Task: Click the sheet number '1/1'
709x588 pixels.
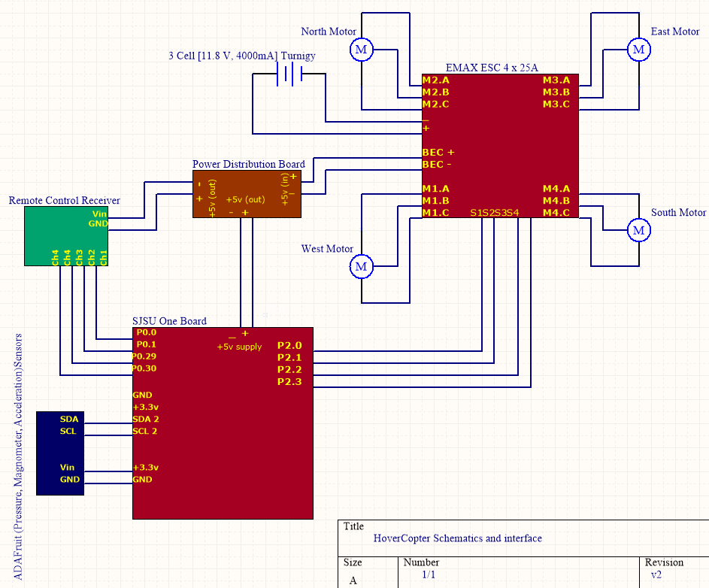Action: [429, 574]
